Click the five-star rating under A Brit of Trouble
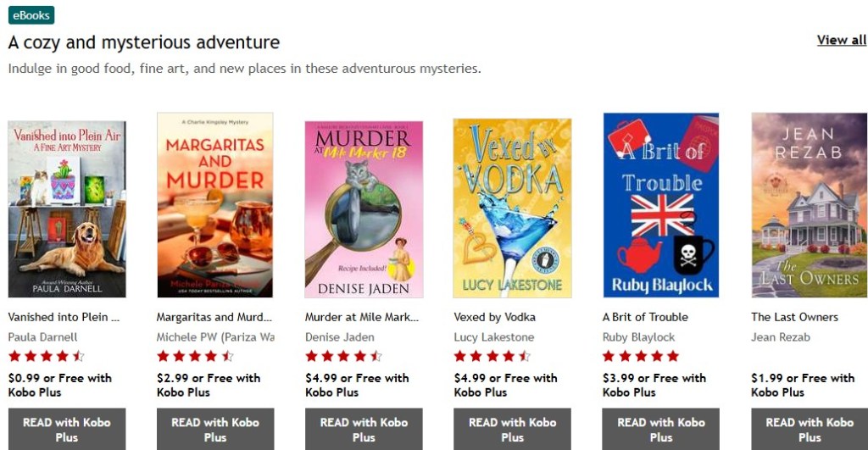The height and width of the screenshot is (450, 868). pos(641,356)
